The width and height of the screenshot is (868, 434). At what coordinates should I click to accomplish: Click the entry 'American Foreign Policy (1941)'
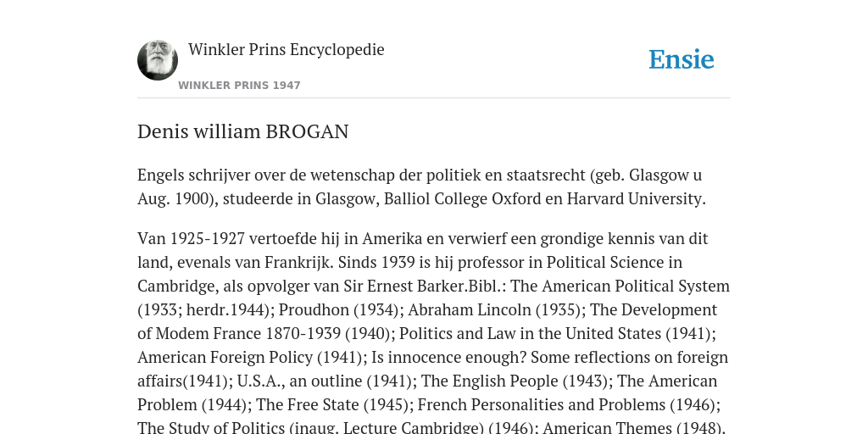250,358
